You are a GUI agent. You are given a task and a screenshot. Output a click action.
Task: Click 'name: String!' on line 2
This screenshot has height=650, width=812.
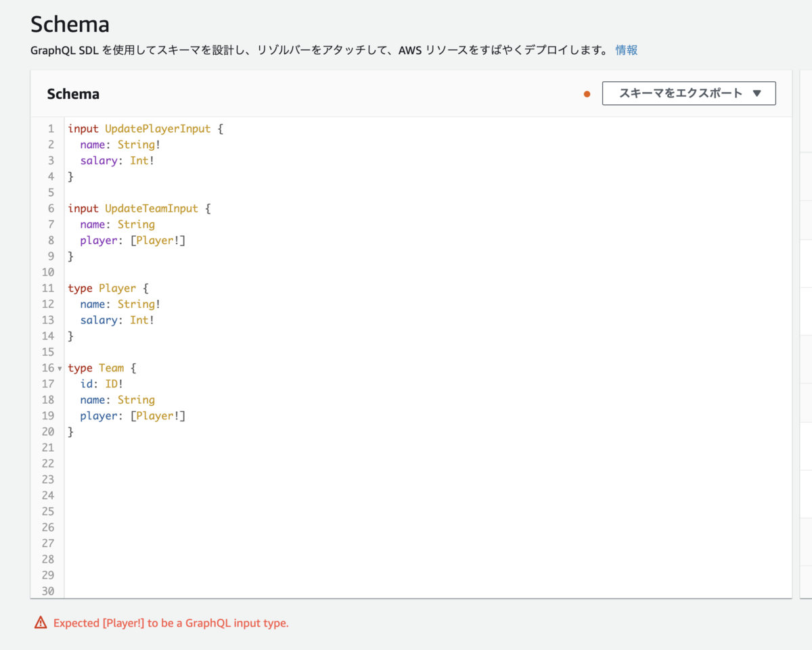click(120, 144)
